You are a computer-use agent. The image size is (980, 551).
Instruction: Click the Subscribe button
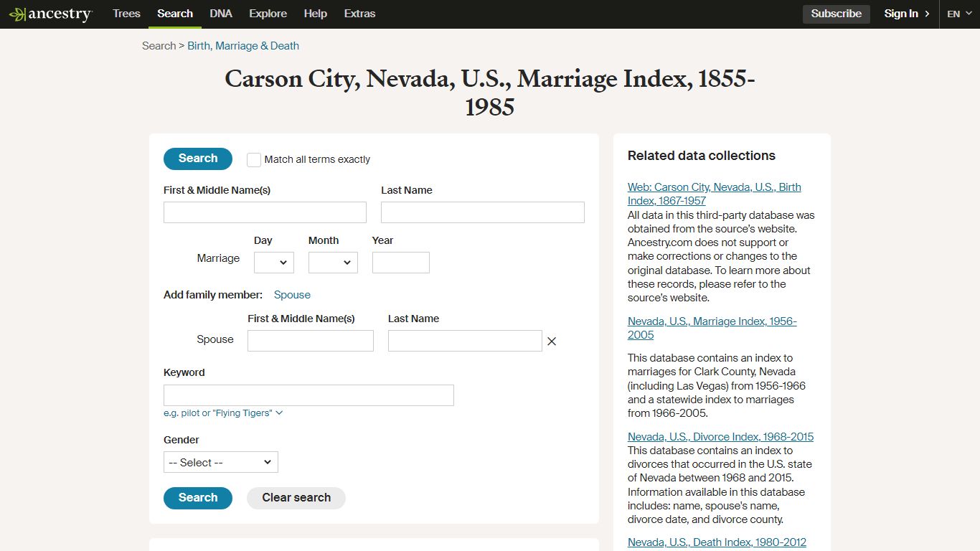coord(837,14)
